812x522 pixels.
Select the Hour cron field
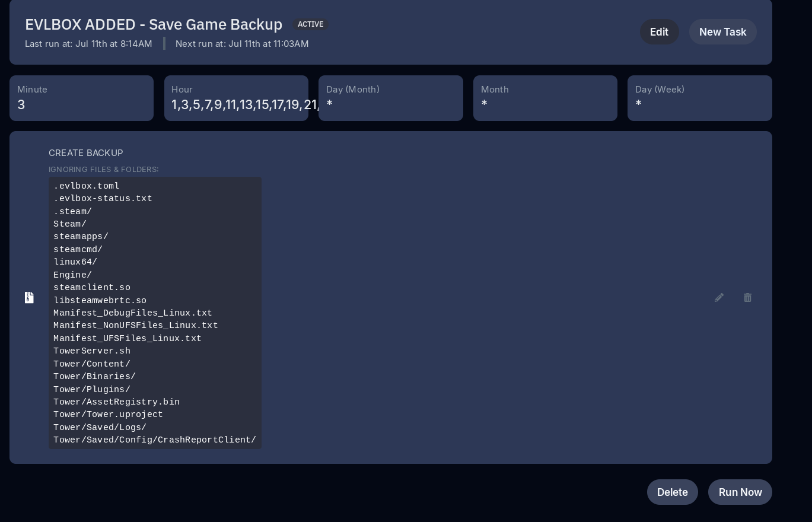(236, 98)
